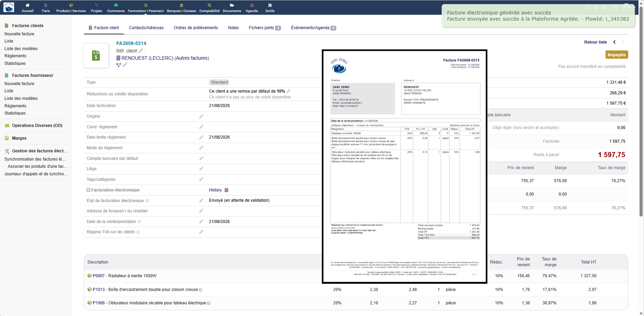
Task: Open Statistiques under Factures clients
Action: 15,63
